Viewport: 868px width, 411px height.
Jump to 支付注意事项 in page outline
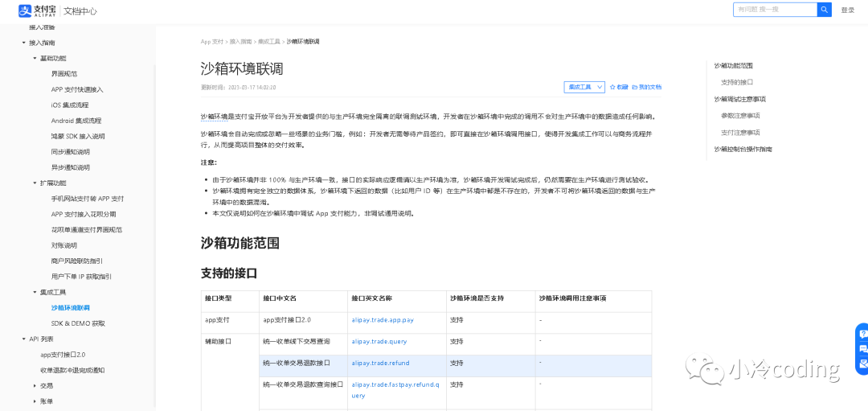(740, 133)
